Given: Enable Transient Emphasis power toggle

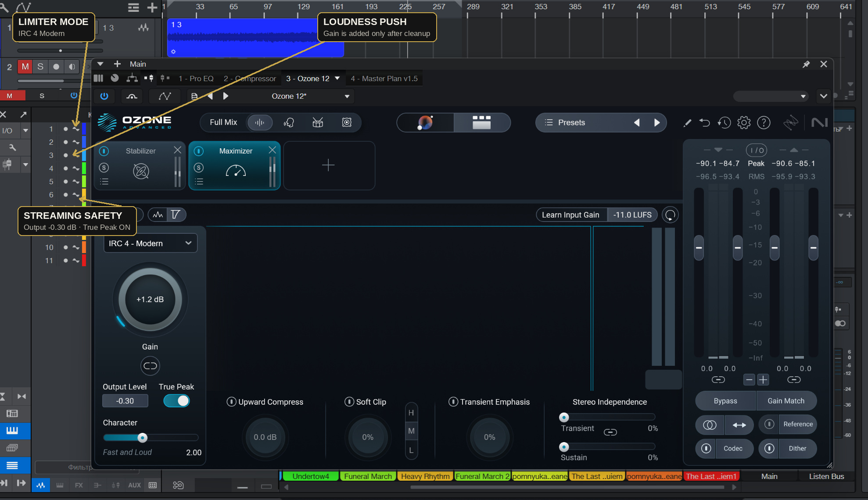Looking at the screenshot, I should tap(453, 402).
